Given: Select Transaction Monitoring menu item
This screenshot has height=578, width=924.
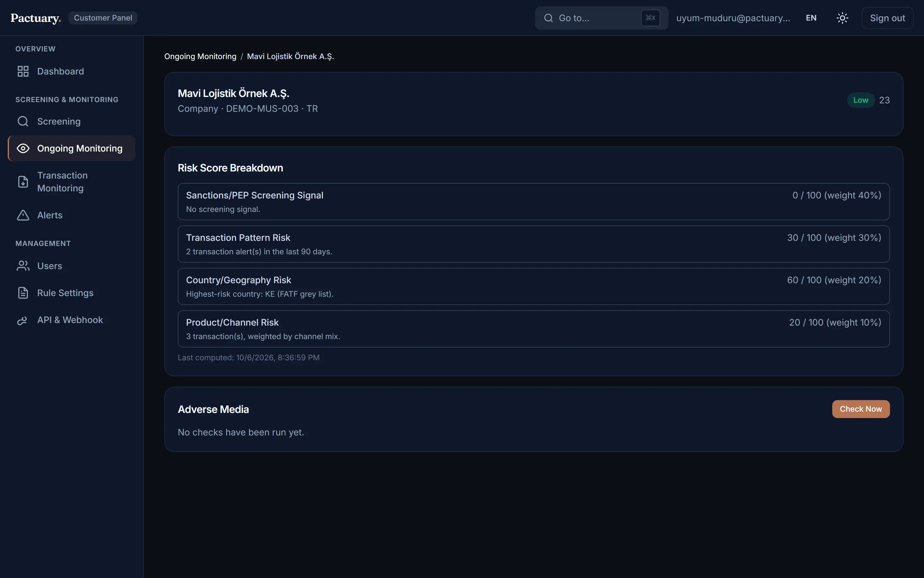Looking at the screenshot, I should click(72, 181).
